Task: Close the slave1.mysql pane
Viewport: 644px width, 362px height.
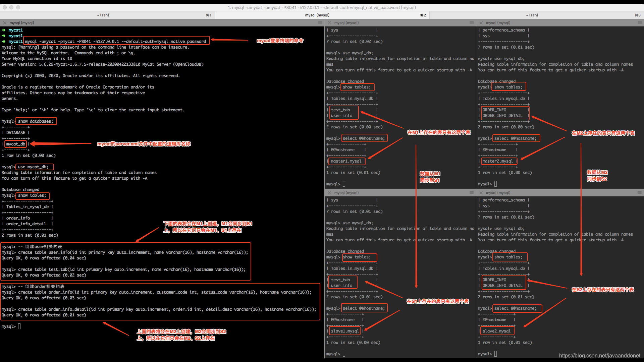Action: pos(329,193)
